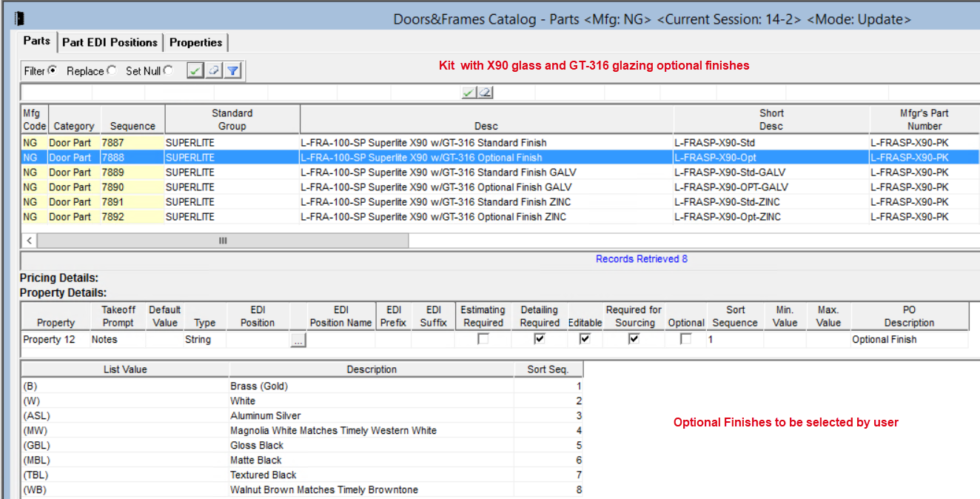Select the Set Null radio button

(x=168, y=71)
